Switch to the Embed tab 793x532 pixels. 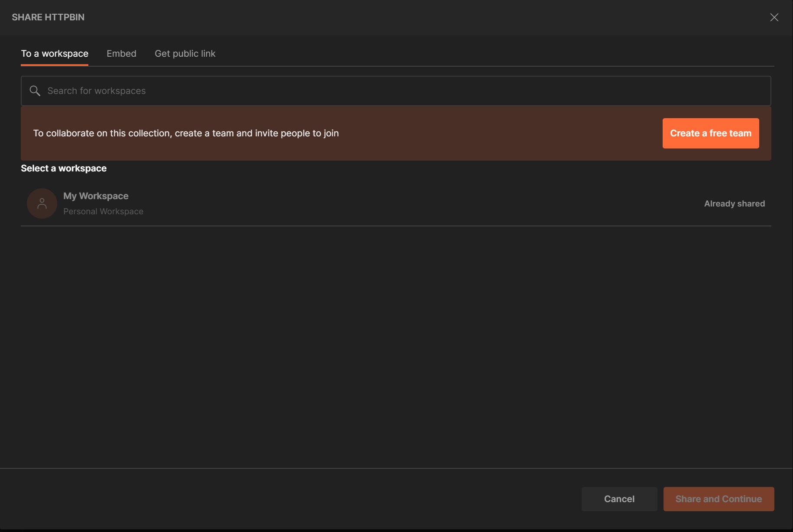click(121, 54)
